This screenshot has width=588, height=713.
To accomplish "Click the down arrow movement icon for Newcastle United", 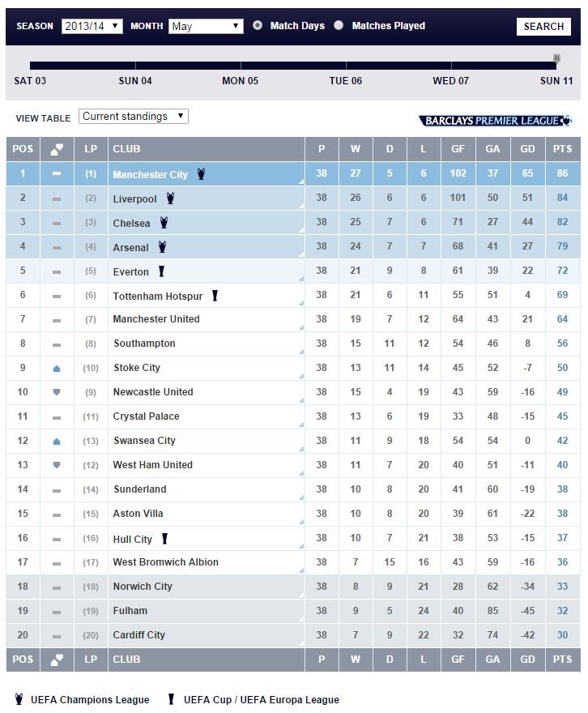I will click(x=57, y=392).
